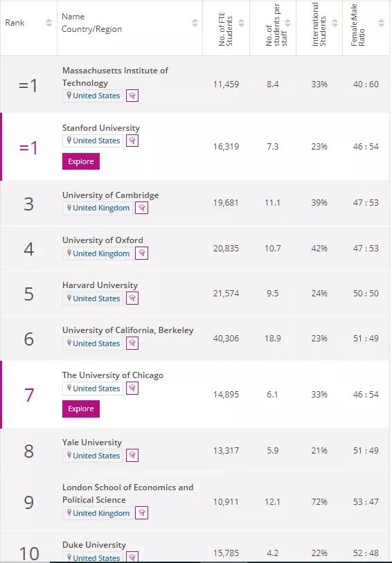Viewport: 392px width, 563px height.
Task: Click Explore button under Stanford University
Action: 81,161
